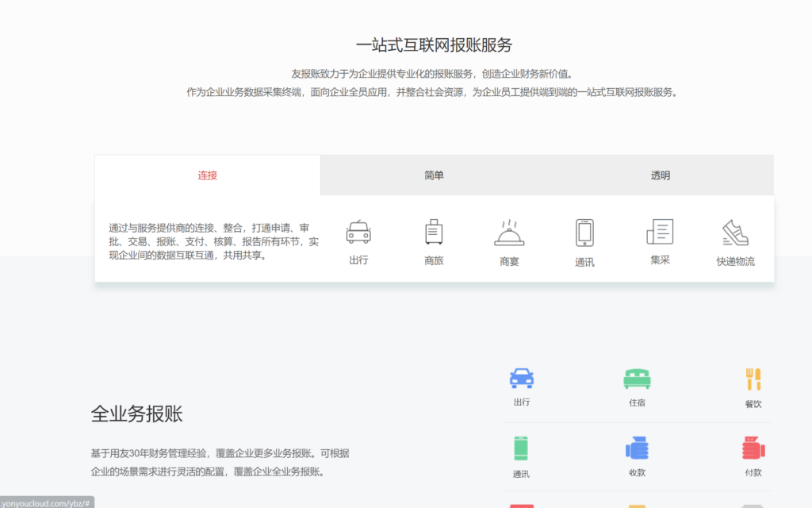Screen dimensions: 812x508
Task: Switch to the 连接 tab
Action: pyautogui.click(x=208, y=175)
